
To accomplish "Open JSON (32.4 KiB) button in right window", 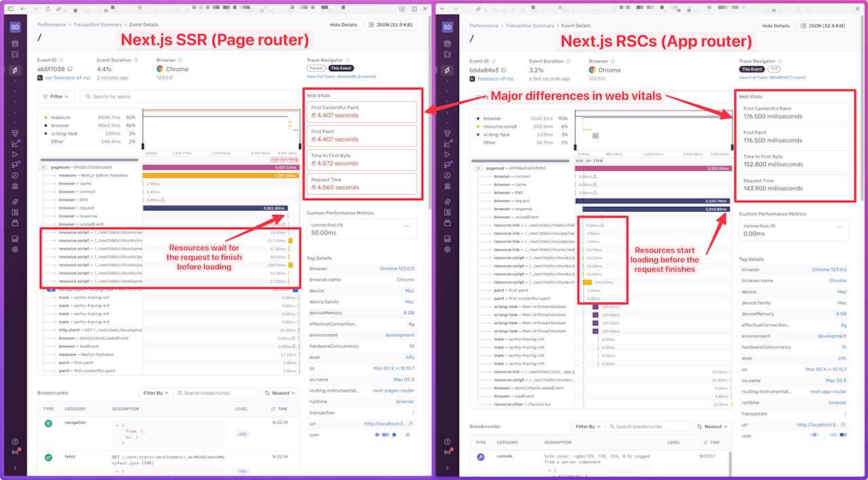I will [x=823, y=25].
